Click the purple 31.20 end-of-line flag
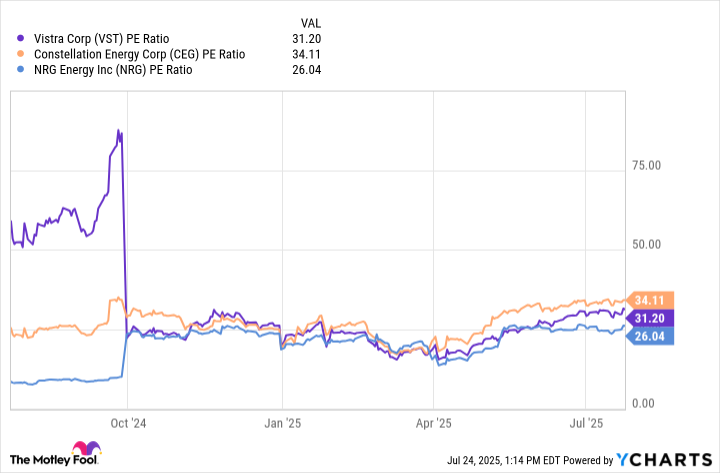 coord(650,318)
